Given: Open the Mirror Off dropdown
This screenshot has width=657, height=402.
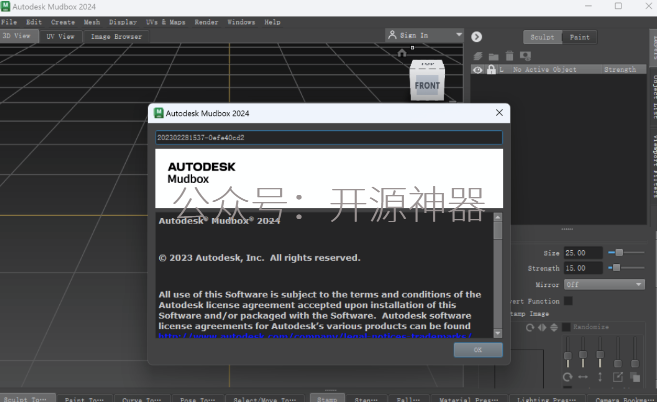Looking at the screenshot, I should (x=604, y=285).
